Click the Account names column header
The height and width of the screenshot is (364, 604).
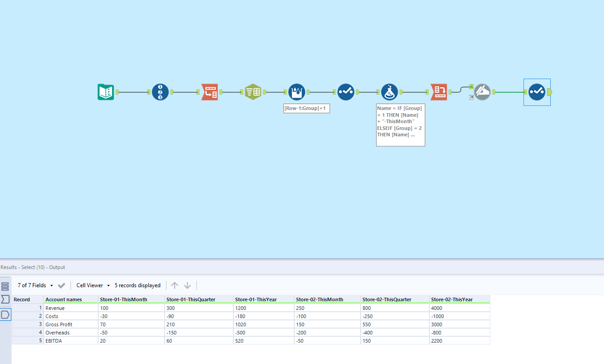coord(64,299)
